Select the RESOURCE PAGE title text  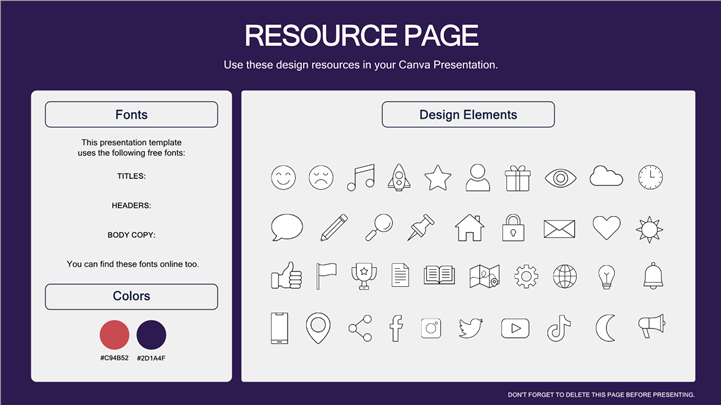tap(360, 36)
